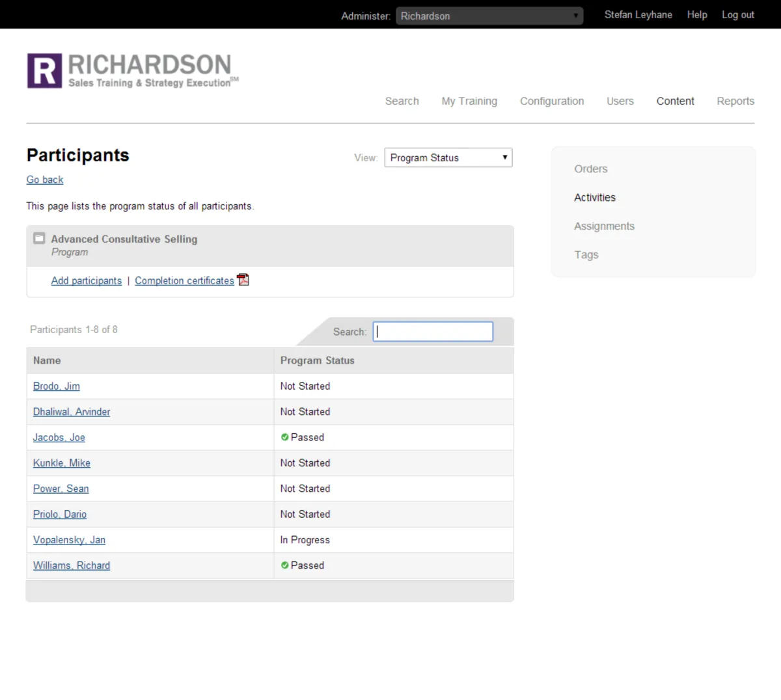Open participant Power, Sean
This screenshot has width=781, height=700.
(x=61, y=489)
